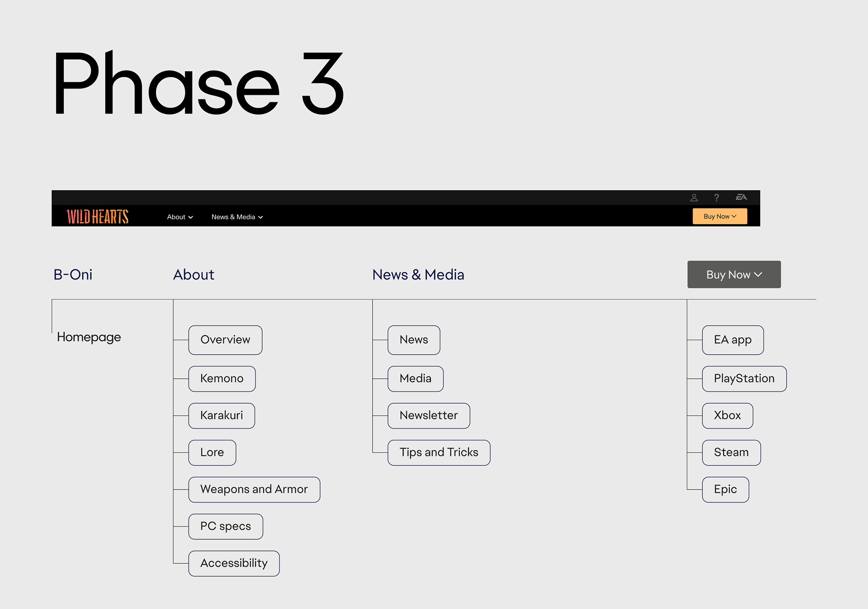Image resolution: width=868 pixels, height=609 pixels.
Task: Expand the News & Media navbar dropdown
Action: pos(237,217)
